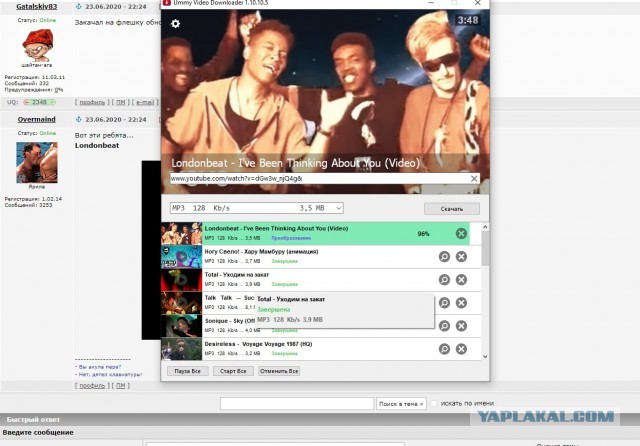Screen dimensions: 640x446
Task: Cancel the Londonbeat download at 96%
Action: click(461, 234)
